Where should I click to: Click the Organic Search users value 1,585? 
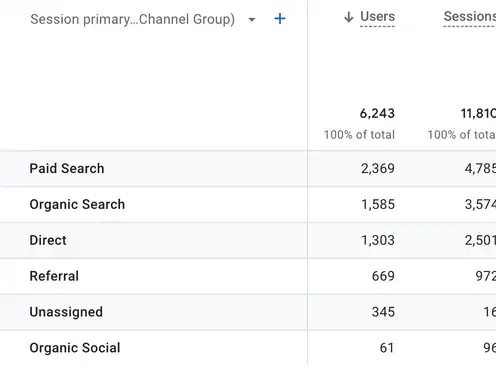coord(378,204)
